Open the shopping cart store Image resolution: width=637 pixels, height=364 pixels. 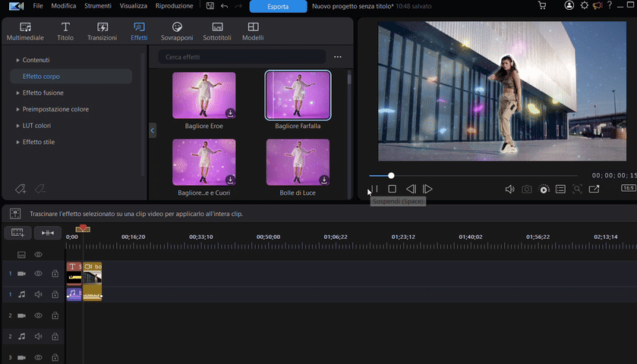[x=542, y=5]
